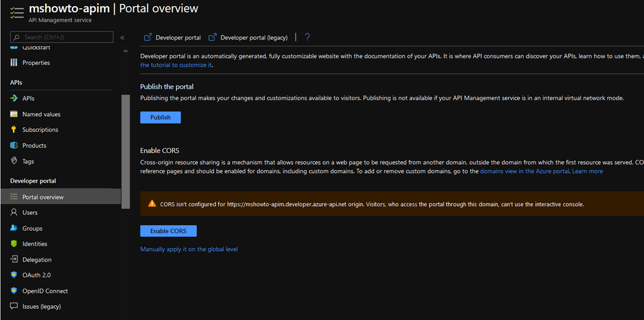The width and height of the screenshot is (644, 320).
Task: Click the Publish button
Action: point(160,117)
